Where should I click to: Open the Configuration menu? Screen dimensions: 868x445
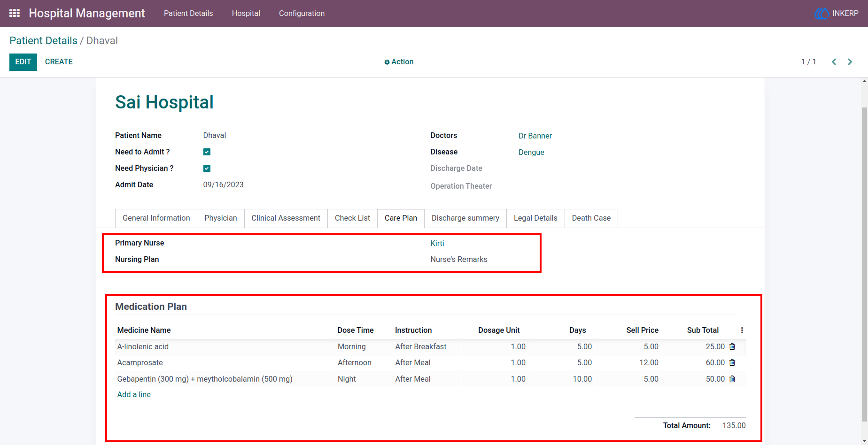coord(302,13)
